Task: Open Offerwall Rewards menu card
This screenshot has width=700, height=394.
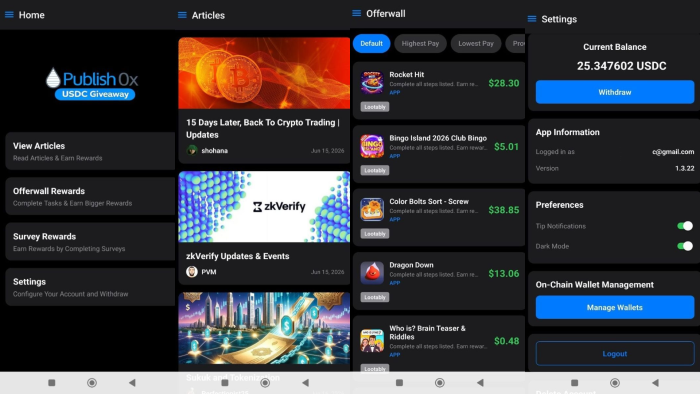Action: (x=90, y=196)
